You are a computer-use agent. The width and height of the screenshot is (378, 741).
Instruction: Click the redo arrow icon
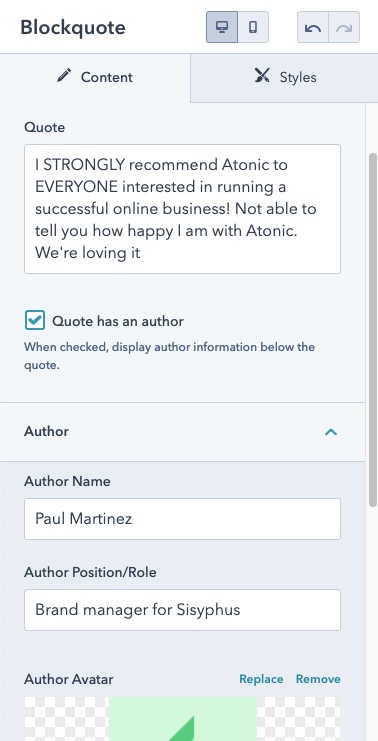[x=344, y=27]
